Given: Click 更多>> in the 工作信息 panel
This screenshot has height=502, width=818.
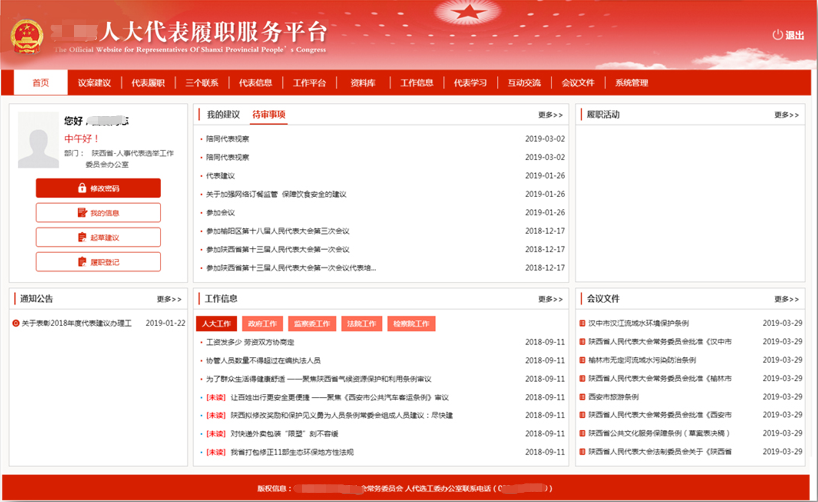Looking at the screenshot, I should click(550, 299).
